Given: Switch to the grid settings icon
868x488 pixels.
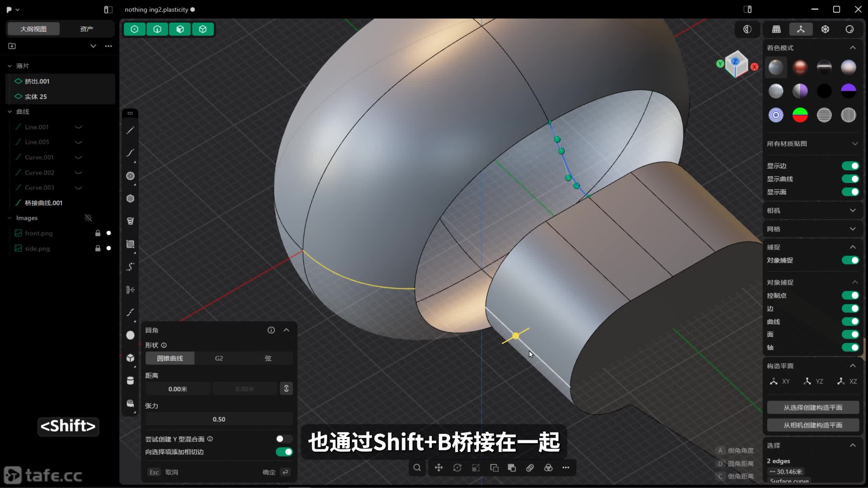Looking at the screenshot, I should (776, 29).
